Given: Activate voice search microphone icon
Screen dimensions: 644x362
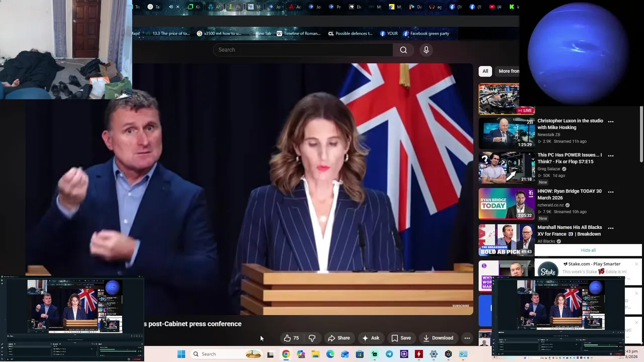Looking at the screenshot, I should [426, 50].
